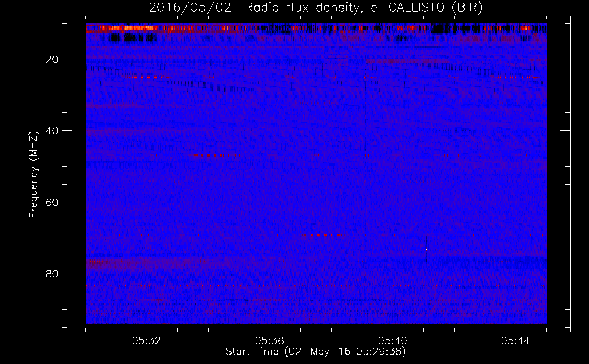Click the 20 MHz tick label
This screenshot has height=364, width=589.
52,59
